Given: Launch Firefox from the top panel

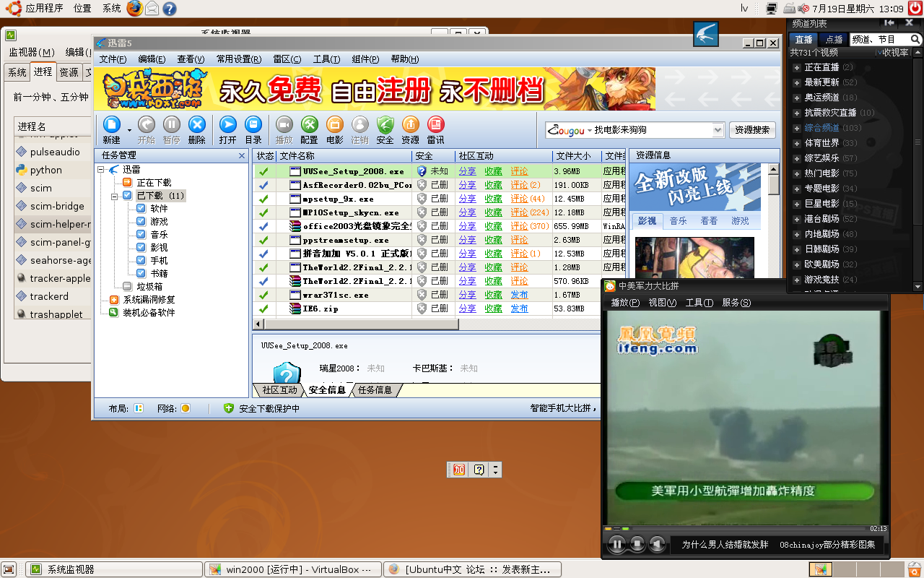Looking at the screenshot, I should click(x=135, y=9).
